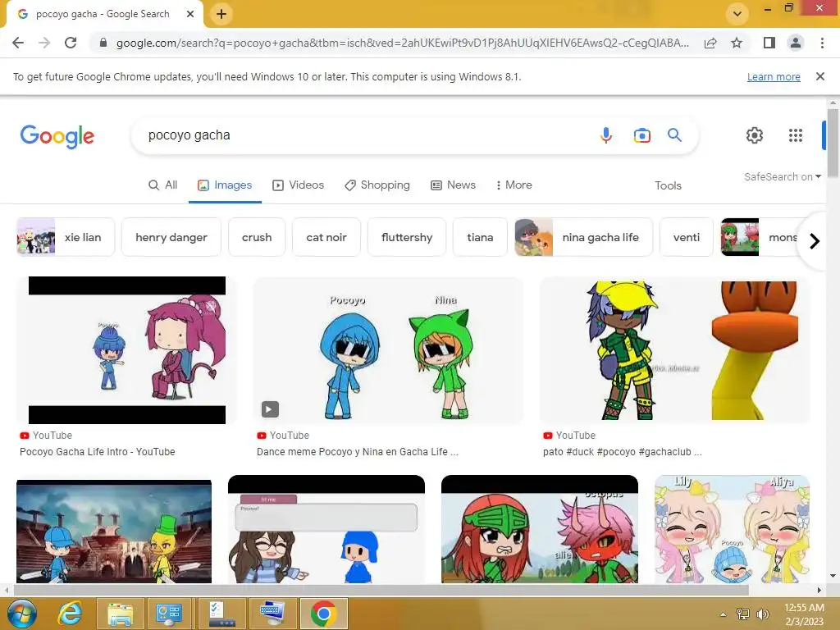The image size is (840, 630).
Task: Open the pato duck gachaclub image
Action: (675, 350)
